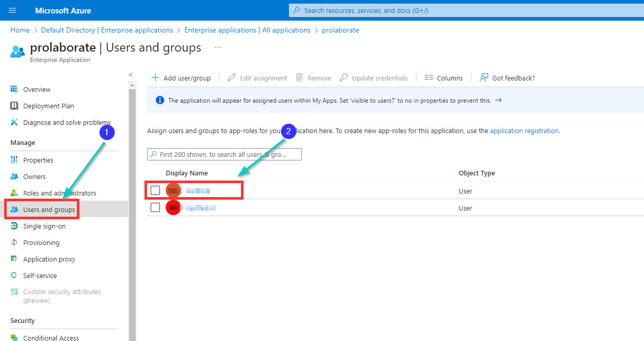Click the search magnifier icon in top bar

pyautogui.click(x=296, y=10)
